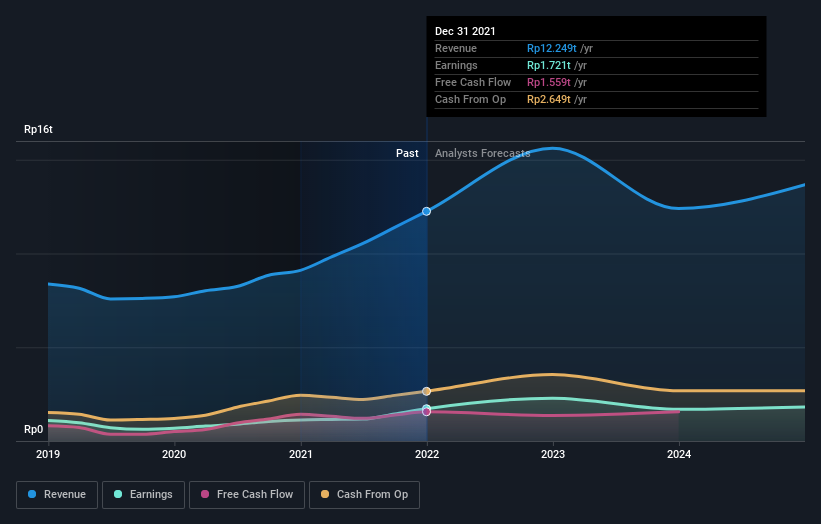This screenshot has height=524, width=821.
Task: Select the 2019 x-axis label
Action: [x=48, y=454]
